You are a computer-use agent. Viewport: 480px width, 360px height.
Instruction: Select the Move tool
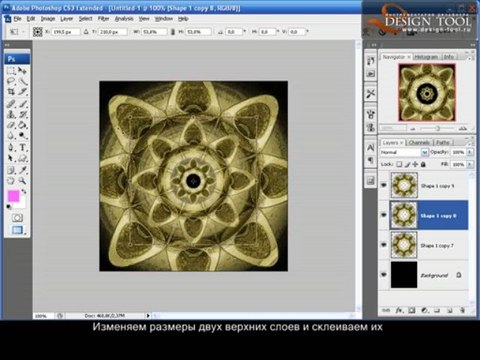pyautogui.click(x=22, y=71)
